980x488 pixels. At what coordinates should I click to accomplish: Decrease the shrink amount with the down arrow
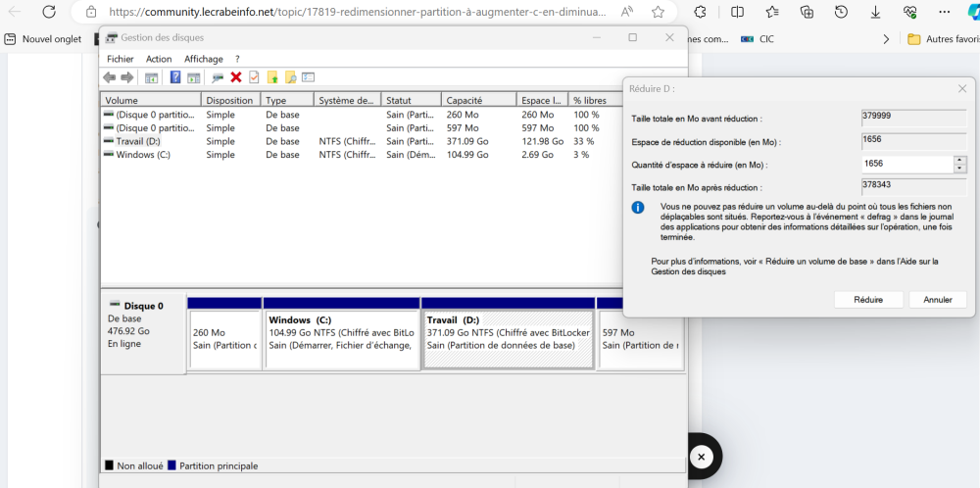[959, 169]
